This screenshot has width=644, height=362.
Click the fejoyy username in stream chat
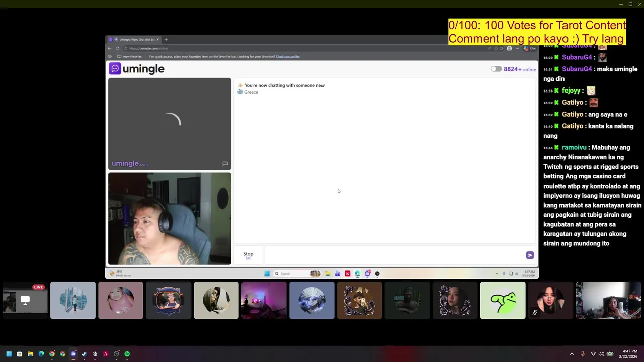(x=571, y=91)
